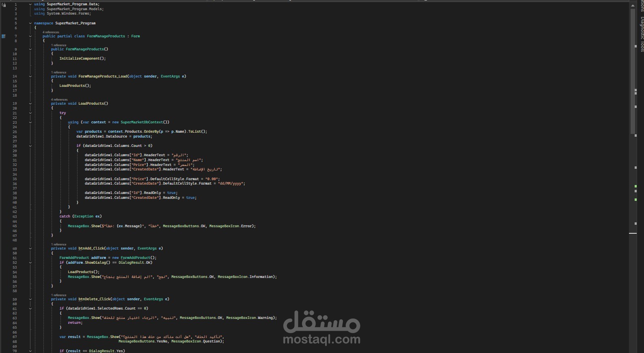Open '1 reference' CodeLens above FormManageProducts_Load
This screenshot has width=644, height=353.
click(58, 72)
